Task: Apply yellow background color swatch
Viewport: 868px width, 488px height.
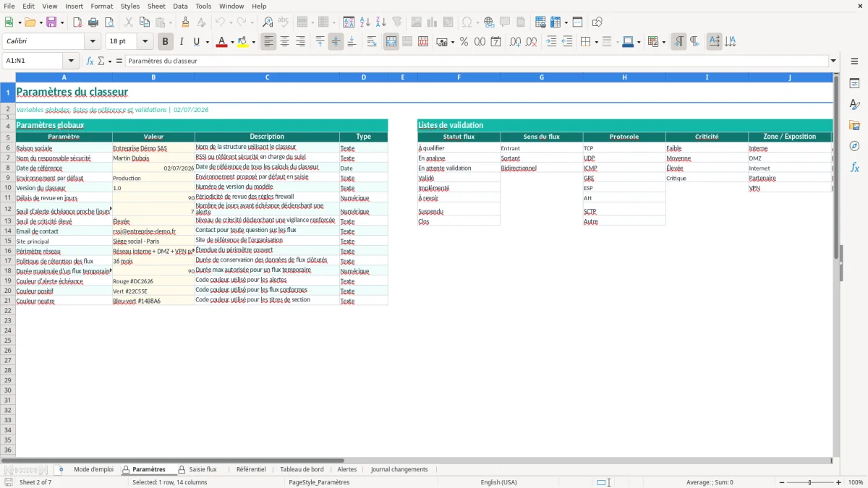Action: pos(242,42)
